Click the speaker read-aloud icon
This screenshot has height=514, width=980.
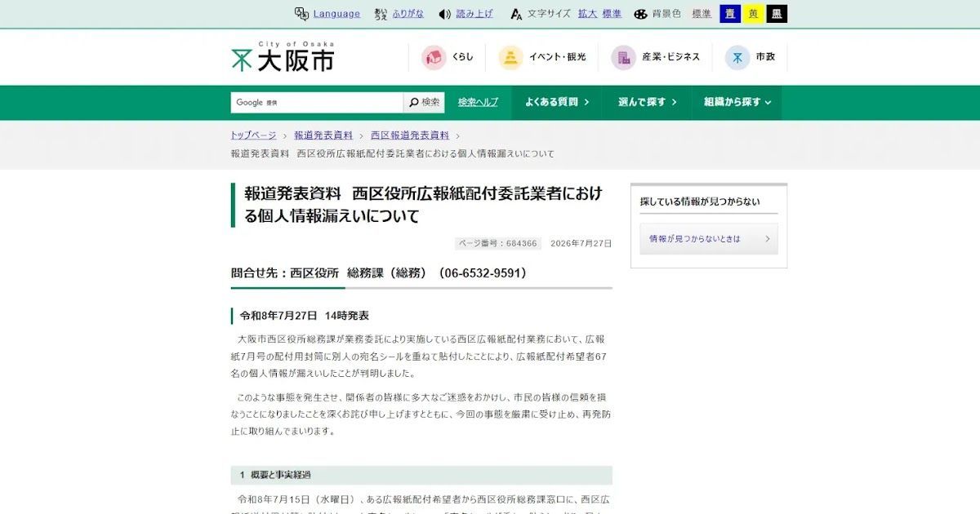pyautogui.click(x=445, y=14)
